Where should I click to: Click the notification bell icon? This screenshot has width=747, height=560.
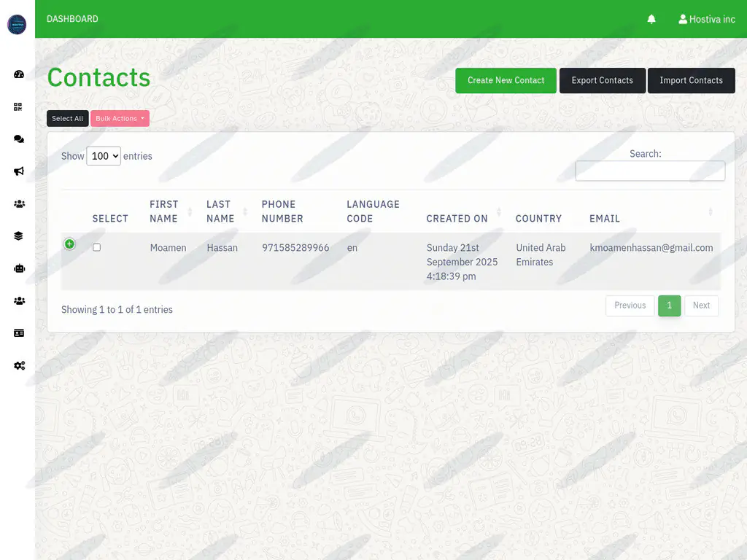(x=651, y=19)
